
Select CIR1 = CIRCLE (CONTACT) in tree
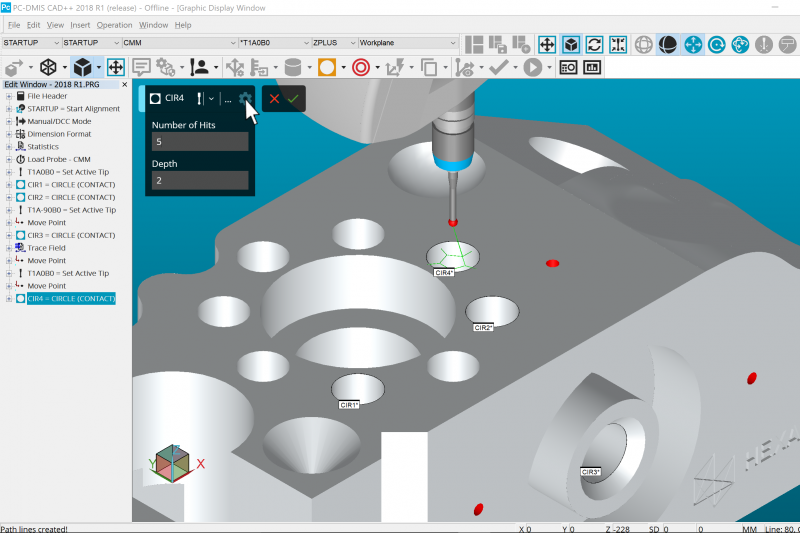pos(71,185)
